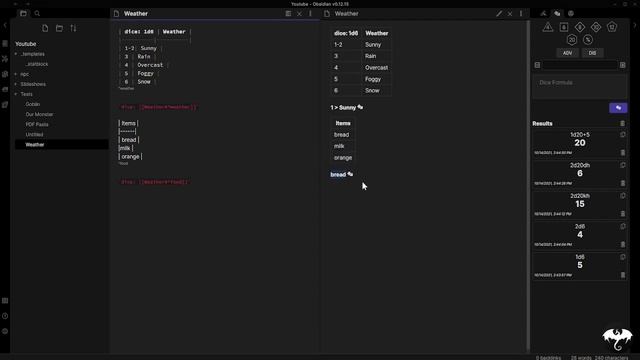Open settings from left ribbon
This screenshot has height=360, width=640.
click(x=5, y=331)
